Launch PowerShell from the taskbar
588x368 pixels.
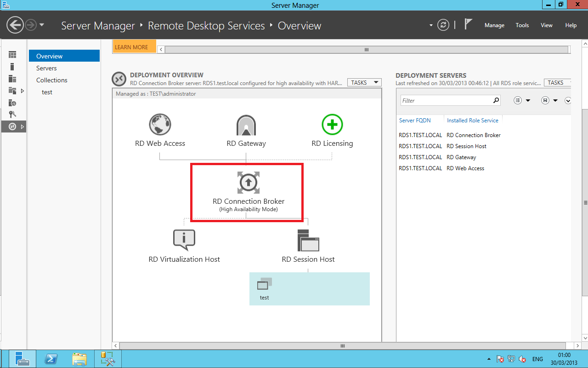coord(51,359)
